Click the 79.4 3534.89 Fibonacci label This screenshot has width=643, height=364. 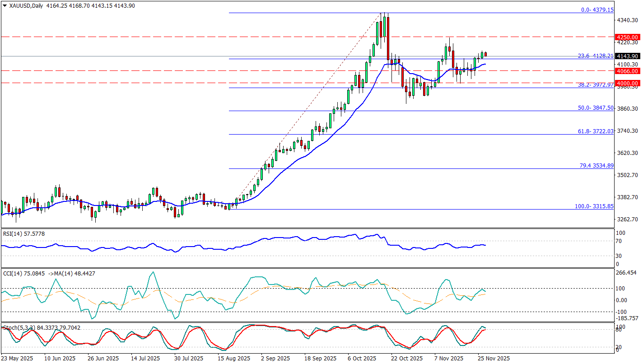[596, 166]
